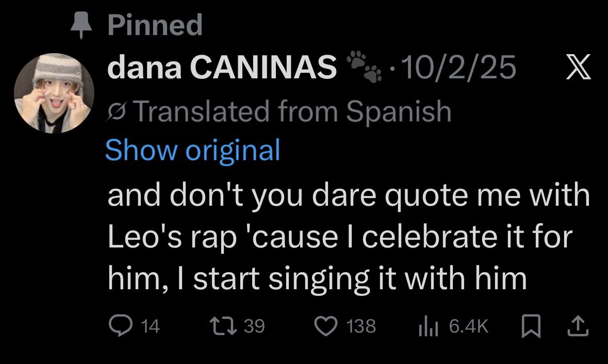
Task: Reply using the speech bubble icon
Action: [121, 326]
